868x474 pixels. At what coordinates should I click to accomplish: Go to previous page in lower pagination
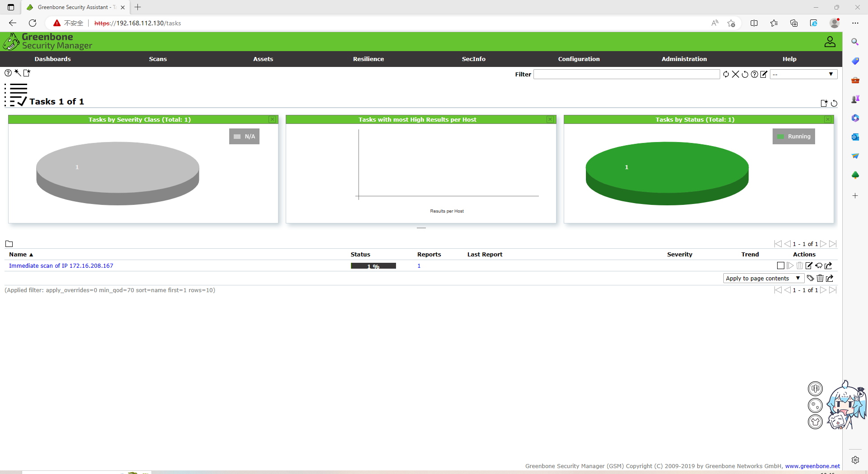tap(788, 290)
